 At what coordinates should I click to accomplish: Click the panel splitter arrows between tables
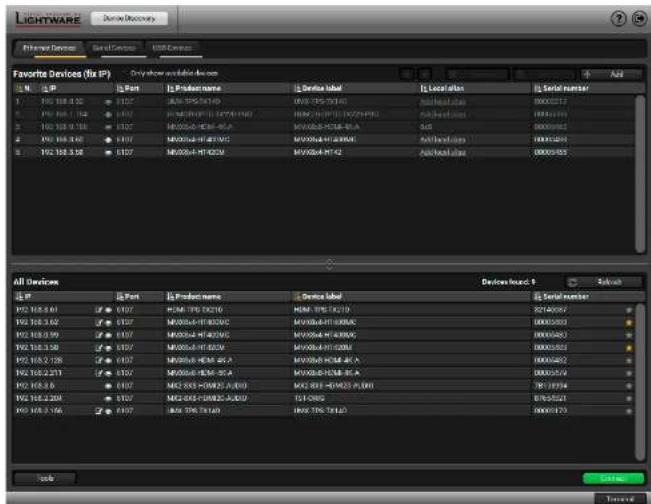coord(329,264)
